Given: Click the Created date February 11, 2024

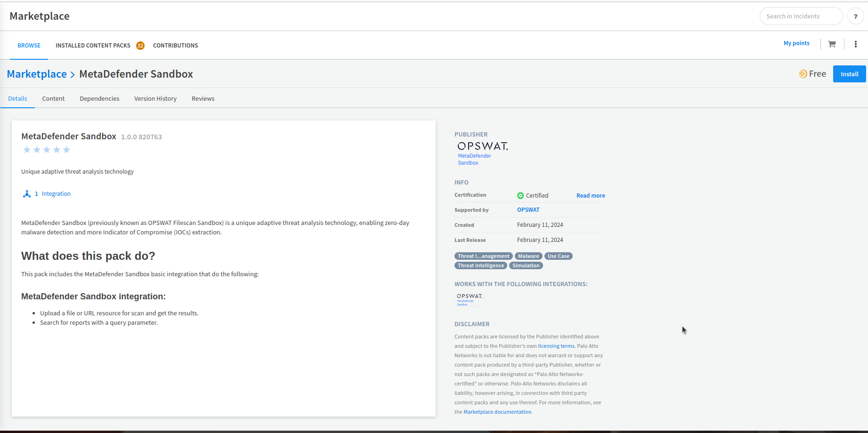Looking at the screenshot, I should [x=540, y=225].
